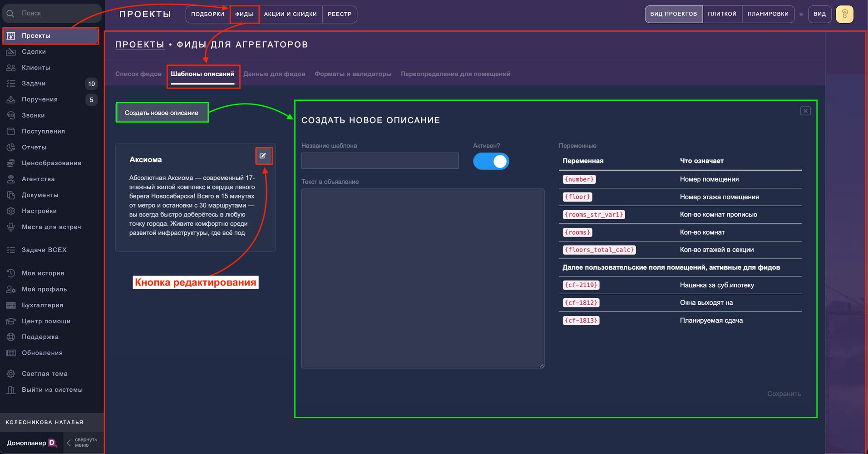The width and height of the screenshot is (868, 454).
Task: Click the Агентства icon
Action: (11, 179)
